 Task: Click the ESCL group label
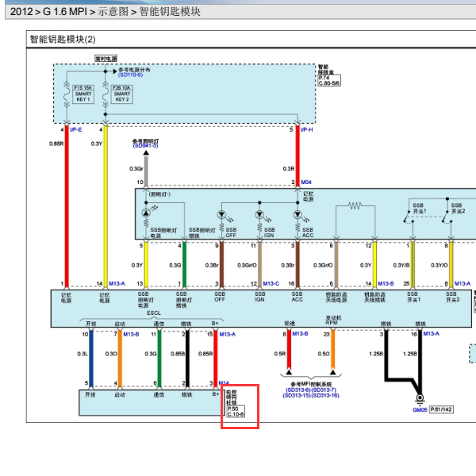154,313
